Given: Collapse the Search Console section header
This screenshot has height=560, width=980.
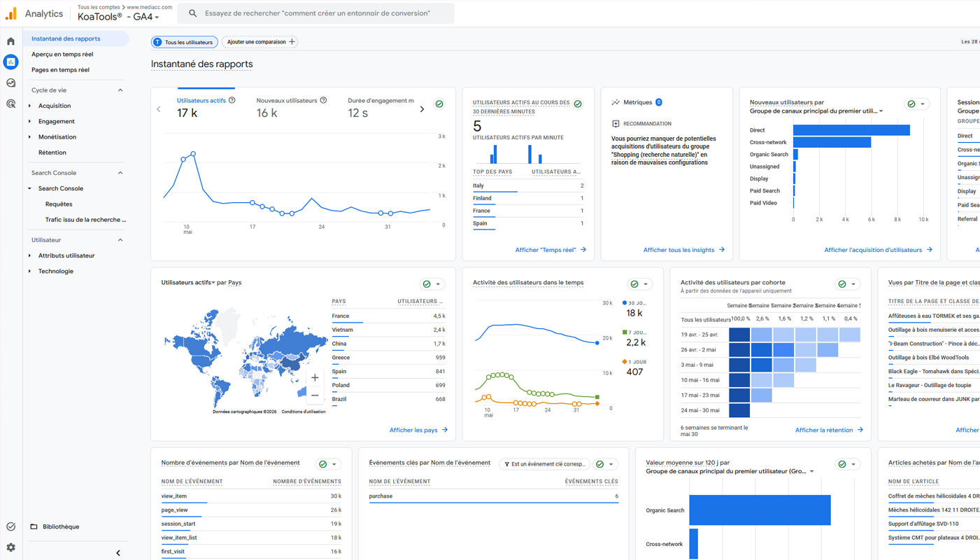Looking at the screenshot, I should (x=120, y=173).
